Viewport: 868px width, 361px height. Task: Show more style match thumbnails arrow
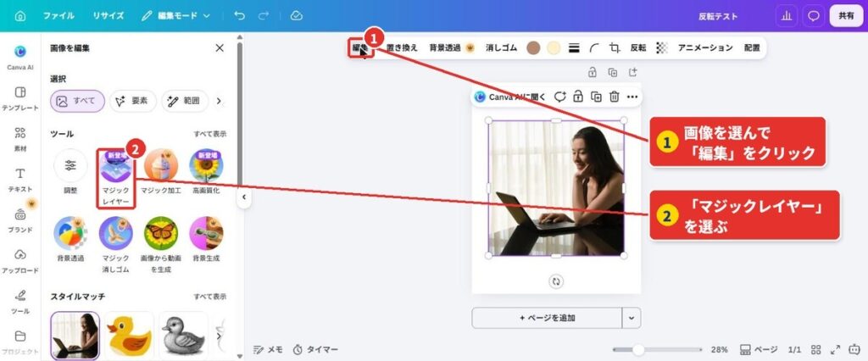click(x=219, y=336)
